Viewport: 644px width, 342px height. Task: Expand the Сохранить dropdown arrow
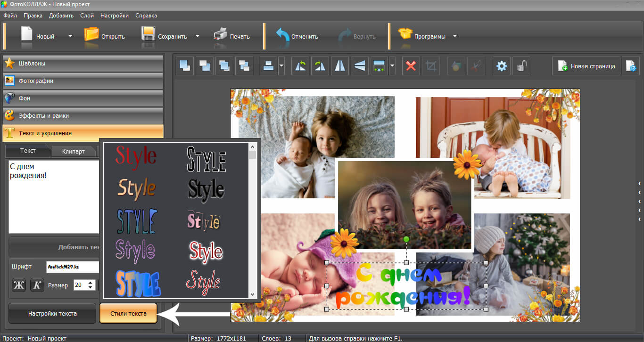pos(198,36)
